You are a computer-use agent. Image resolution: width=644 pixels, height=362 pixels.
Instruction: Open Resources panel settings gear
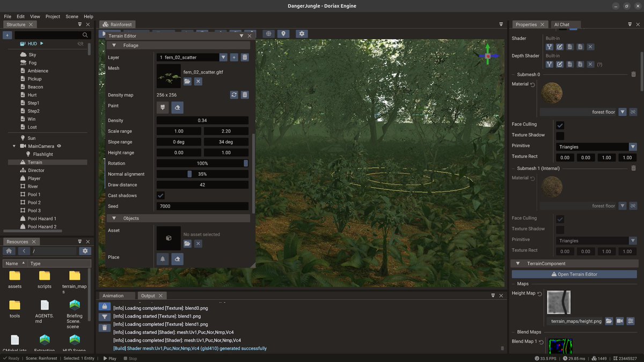tap(85, 251)
